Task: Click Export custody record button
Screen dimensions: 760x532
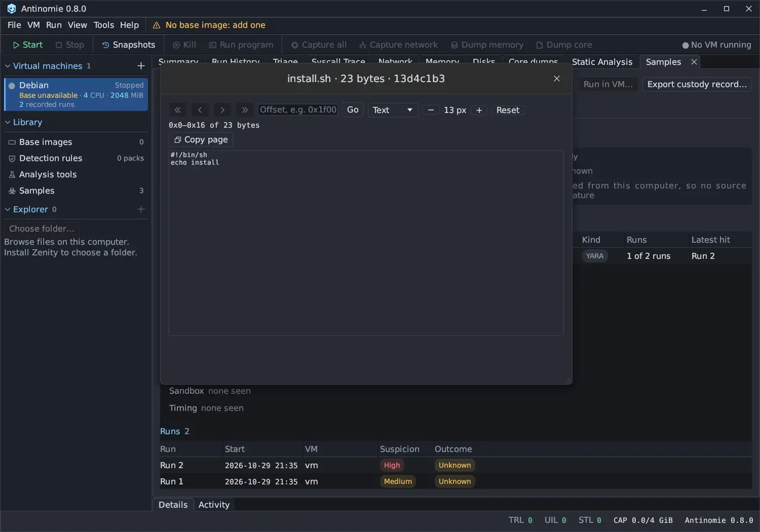Action: tap(697, 84)
